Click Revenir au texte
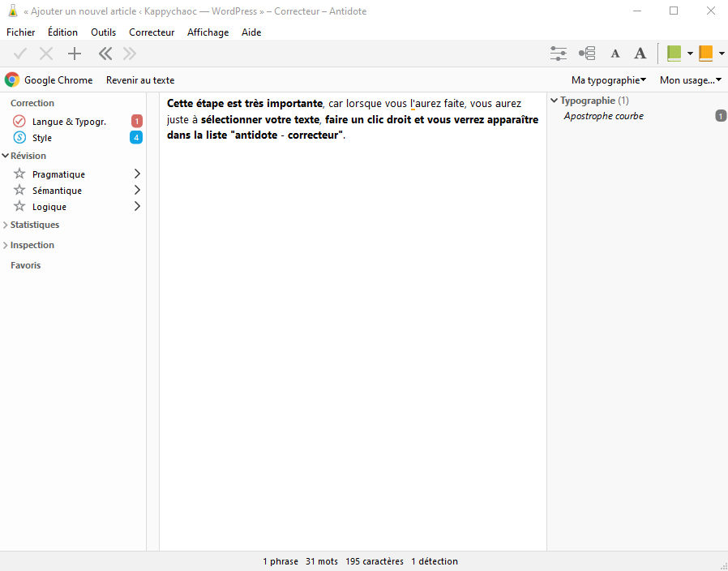Image resolution: width=728 pixels, height=571 pixels. click(x=140, y=80)
